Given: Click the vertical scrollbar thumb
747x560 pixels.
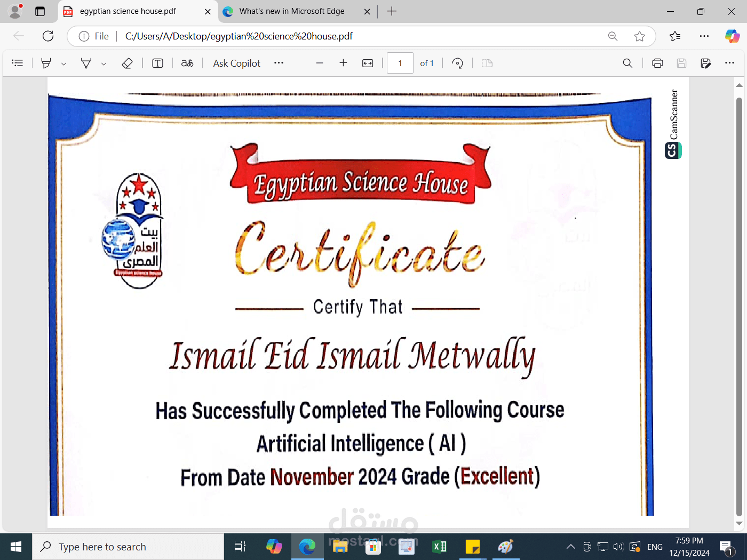Looking at the screenshot, I should click(739, 306).
